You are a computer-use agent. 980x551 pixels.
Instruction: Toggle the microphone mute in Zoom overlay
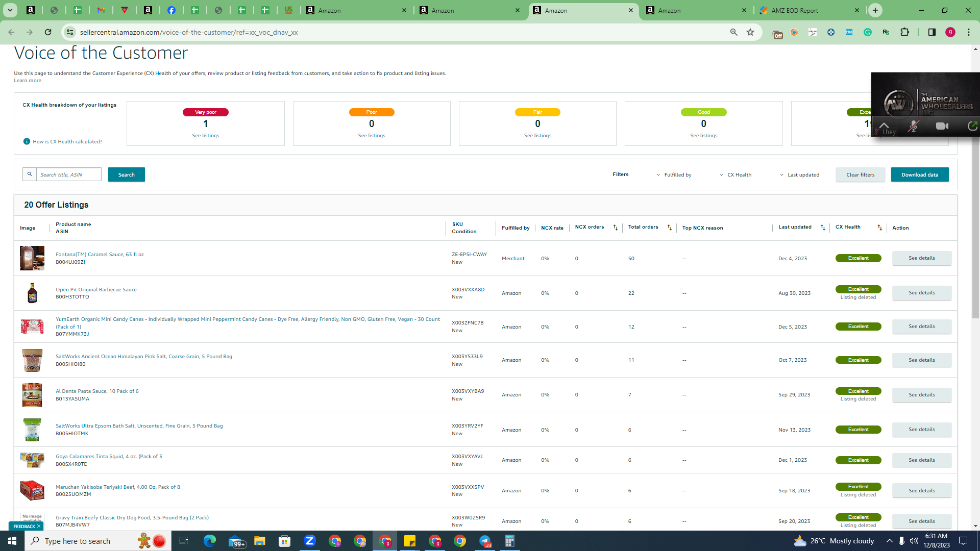click(914, 126)
